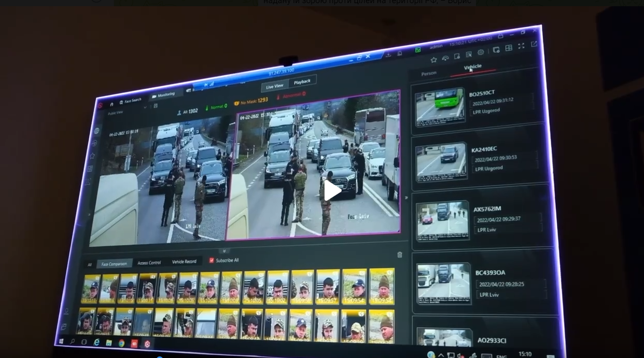Open vehicle record BO2510CT thumbnail
The height and width of the screenshot is (358, 644).
tap(439, 106)
